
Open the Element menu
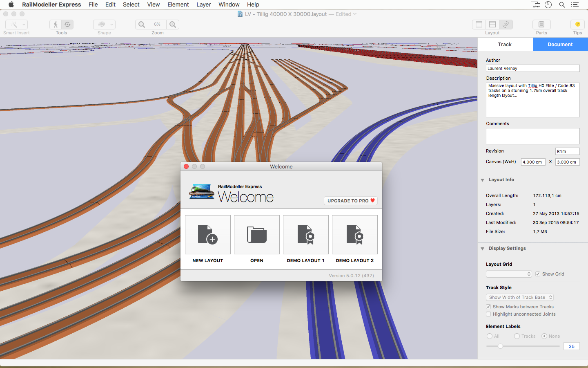(x=178, y=4)
